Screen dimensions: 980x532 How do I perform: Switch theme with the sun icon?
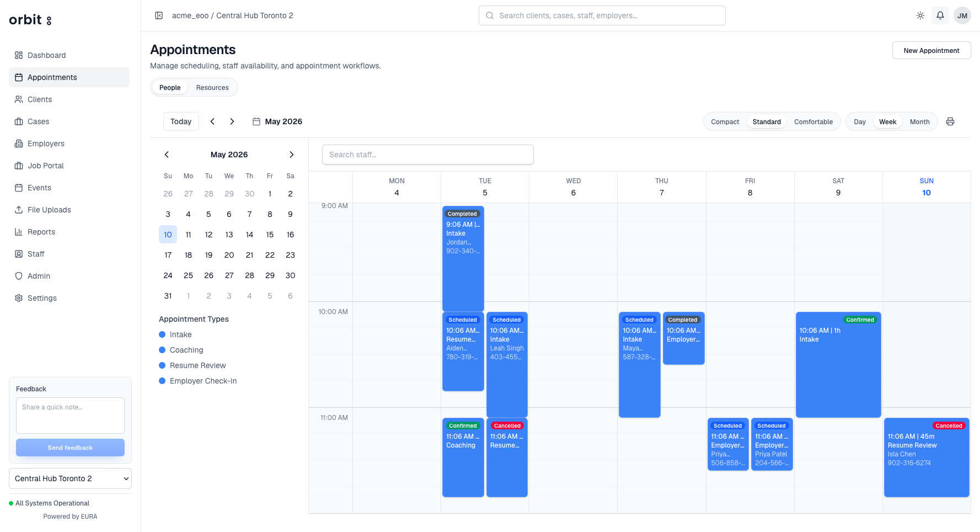click(x=920, y=15)
